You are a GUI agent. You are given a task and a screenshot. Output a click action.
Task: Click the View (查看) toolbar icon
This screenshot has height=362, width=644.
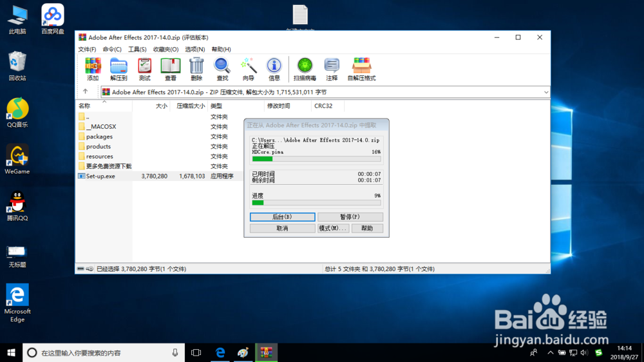pyautogui.click(x=171, y=69)
